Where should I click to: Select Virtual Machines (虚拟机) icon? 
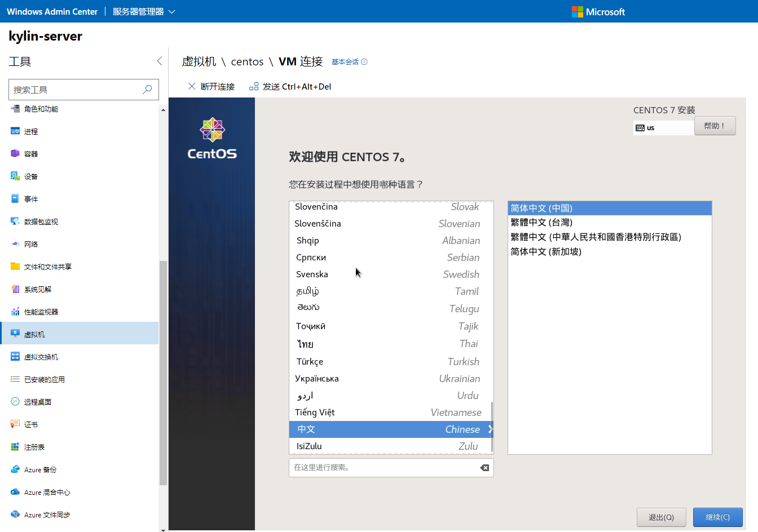pos(15,334)
